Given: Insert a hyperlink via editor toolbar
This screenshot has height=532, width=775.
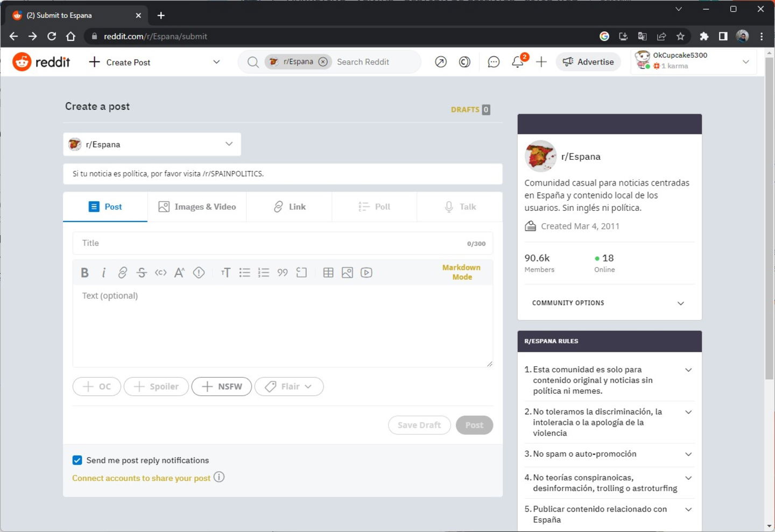Looking at the screenshot, I should coord(123,273).
